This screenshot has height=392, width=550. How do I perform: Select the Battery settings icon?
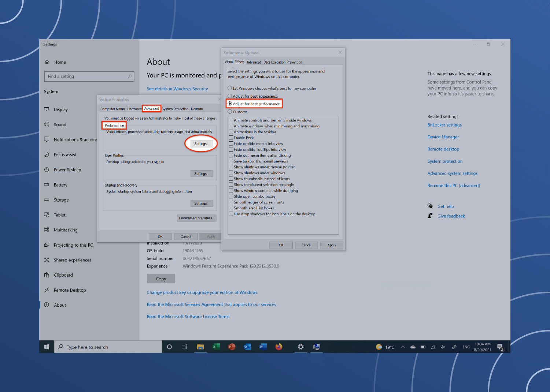(47, 185)
